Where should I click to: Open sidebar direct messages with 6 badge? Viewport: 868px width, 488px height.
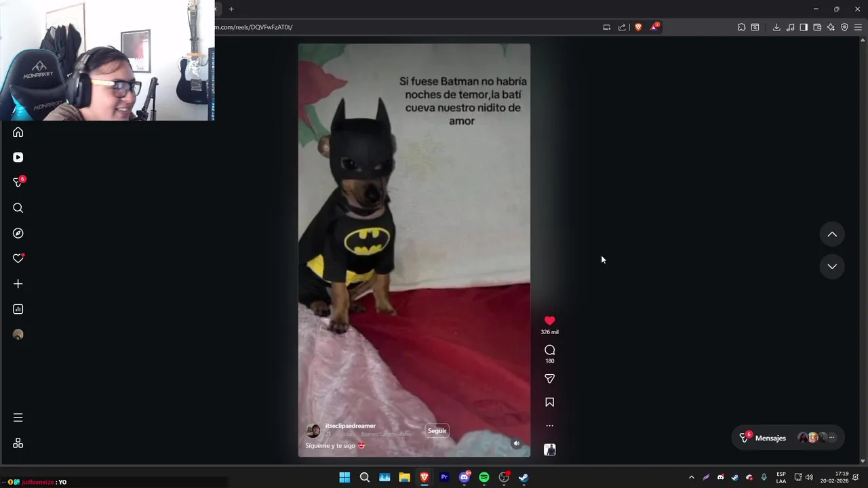click(18, 182)
